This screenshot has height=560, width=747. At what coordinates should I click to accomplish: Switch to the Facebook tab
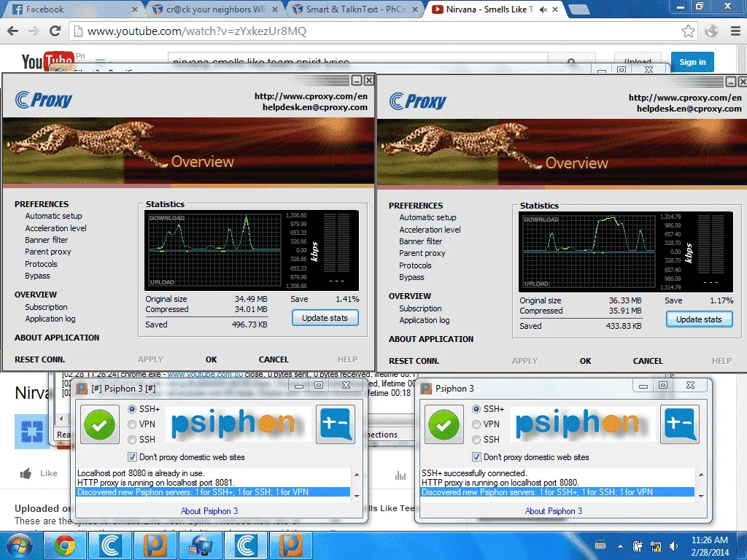pyautogui.click(x=74, y=9)
